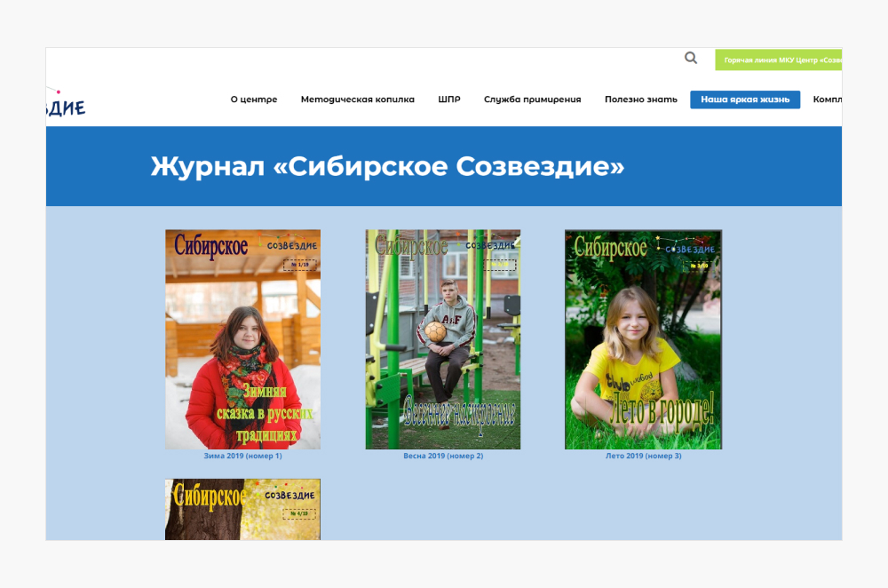Select the «ШПР» menu item
Image resolution: width=888 pixels, height=588 pixels.
pyautogui.click(x=449, y=99)
